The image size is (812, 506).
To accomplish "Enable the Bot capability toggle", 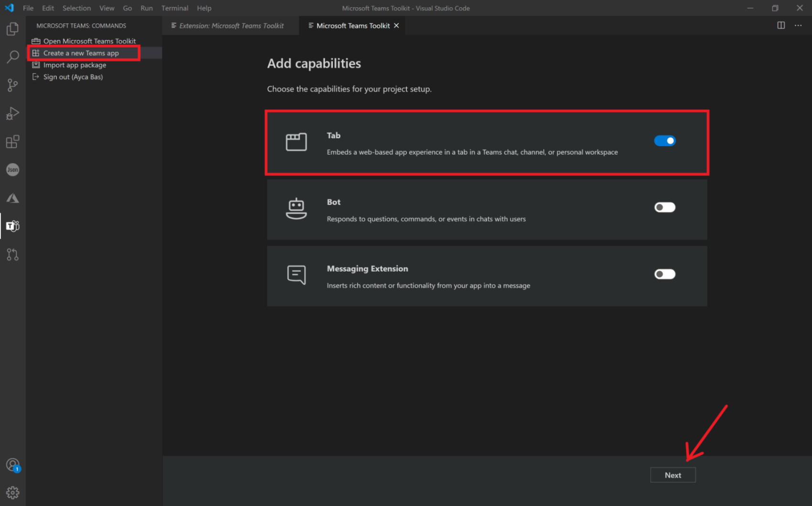I will point(664,207).
